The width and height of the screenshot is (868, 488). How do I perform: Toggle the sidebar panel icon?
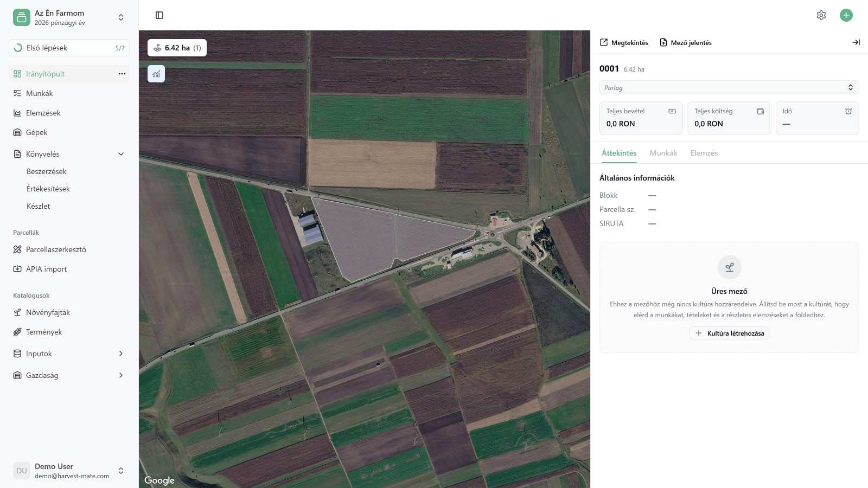click(159, 15)
